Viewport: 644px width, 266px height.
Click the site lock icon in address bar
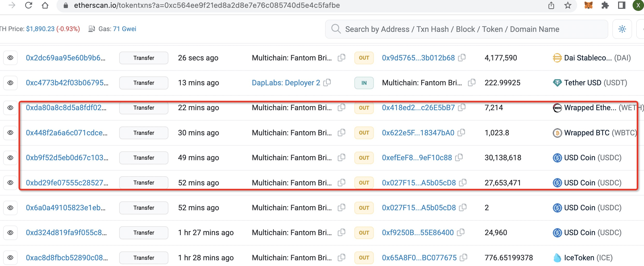pyautogui.click(x=66, y=5)
